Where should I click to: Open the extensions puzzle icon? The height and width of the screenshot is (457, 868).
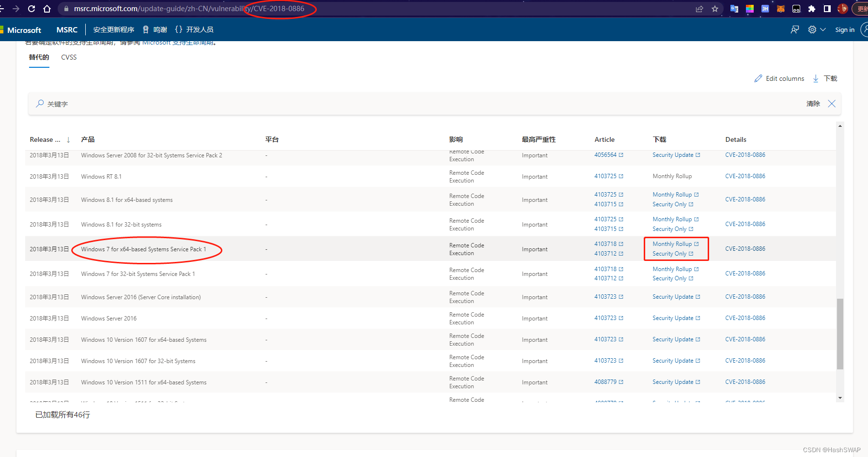pyautogui.click(x=812, y=9)
